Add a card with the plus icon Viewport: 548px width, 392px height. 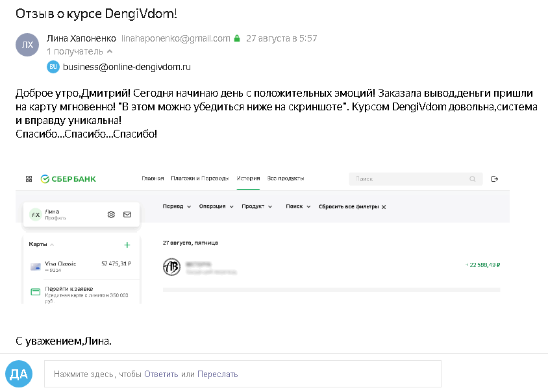point(127,245)
